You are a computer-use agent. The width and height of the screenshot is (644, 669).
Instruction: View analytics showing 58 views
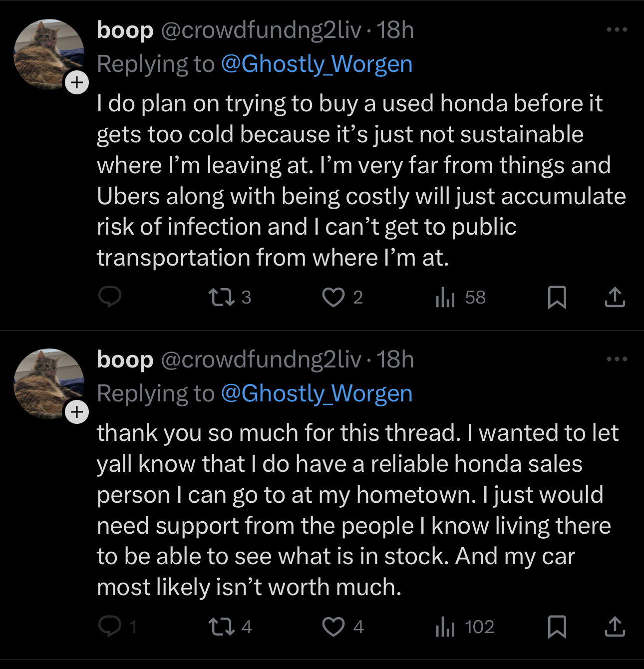(460, 297)
